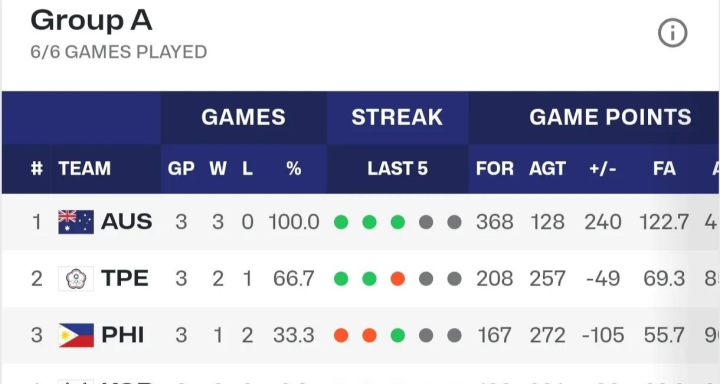Sort by the AGT column header

click(x=547, y=169)
